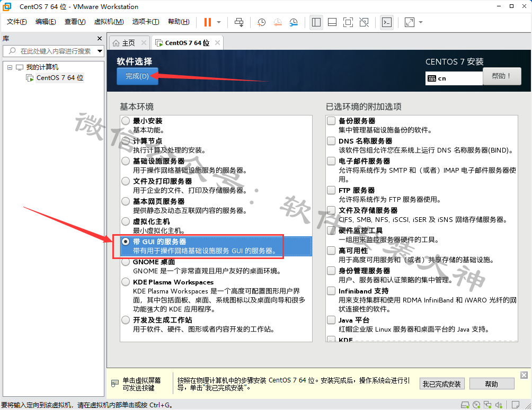The image size is (532, 410).
Task: Click the stretch guest display icon
Action: [x=410, y=22]
